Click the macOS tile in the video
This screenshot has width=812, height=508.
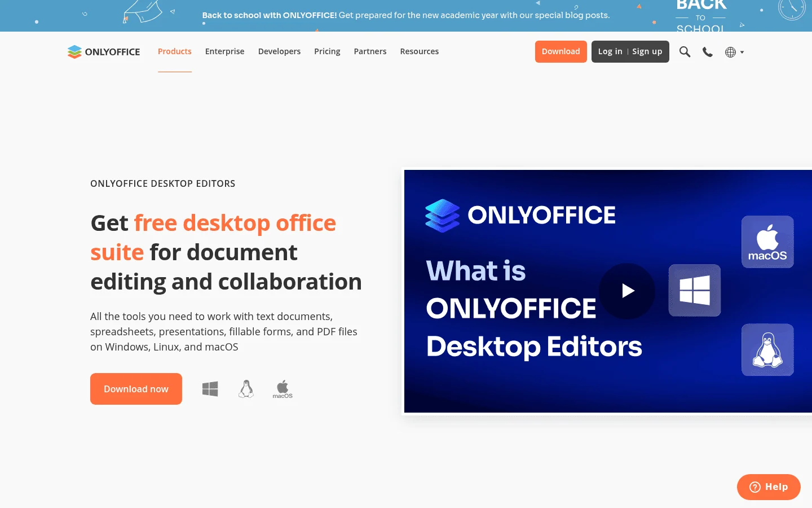(767, 242)
